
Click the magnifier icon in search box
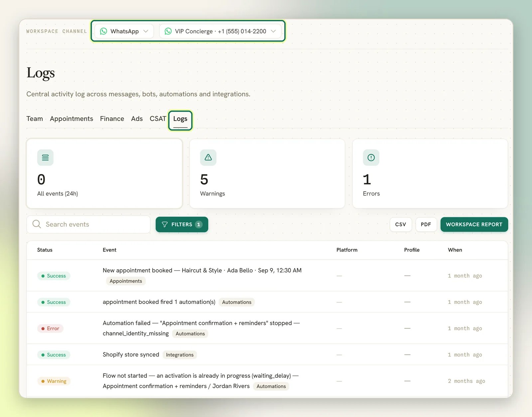[x=37, y=224]
